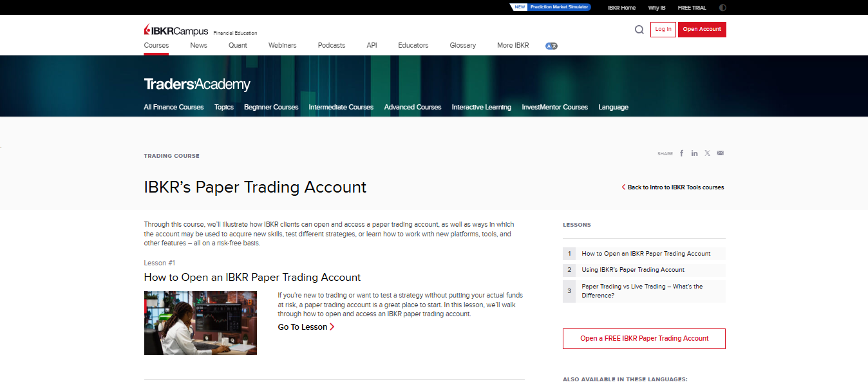Share course on Facebook icon
This screenshot has width=868, height=389.
click(682, 153)
